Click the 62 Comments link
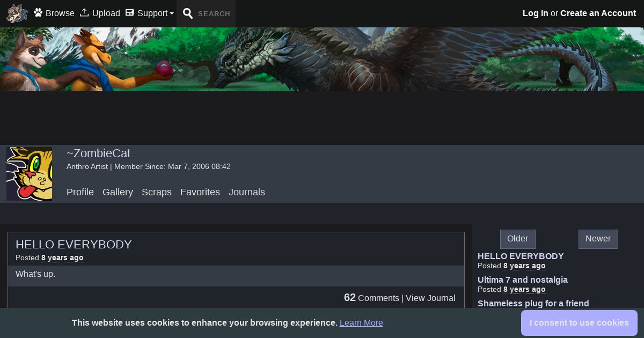Viewport: 644px width, 338px height. pyautogui.click(x=371, y=298)
